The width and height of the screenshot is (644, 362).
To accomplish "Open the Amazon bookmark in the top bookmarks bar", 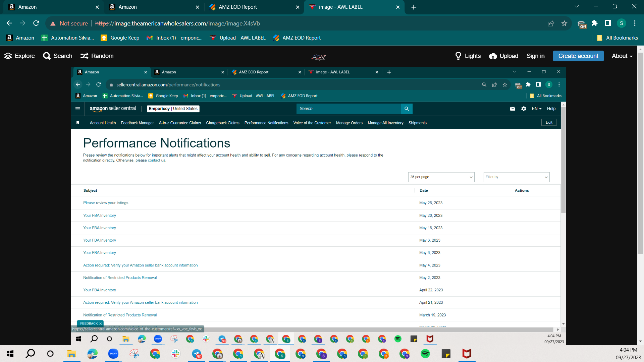I will (x=20, y=38).
